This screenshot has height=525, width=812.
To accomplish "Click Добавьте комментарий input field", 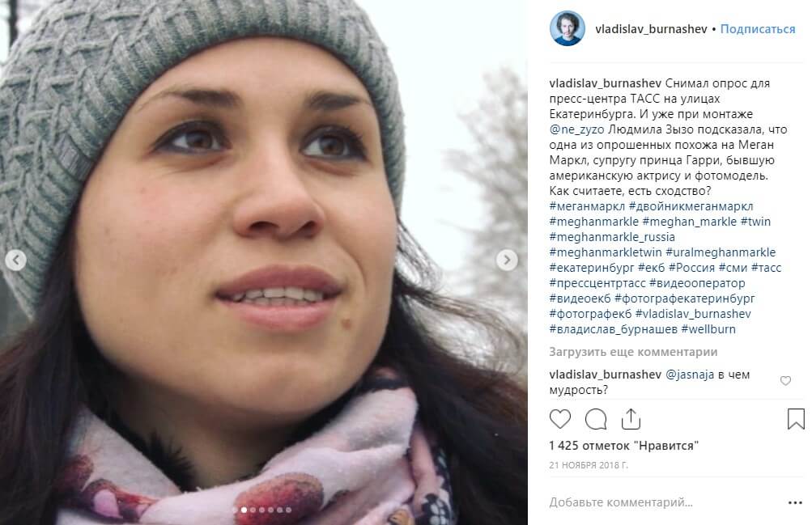I will pos(665,502).
